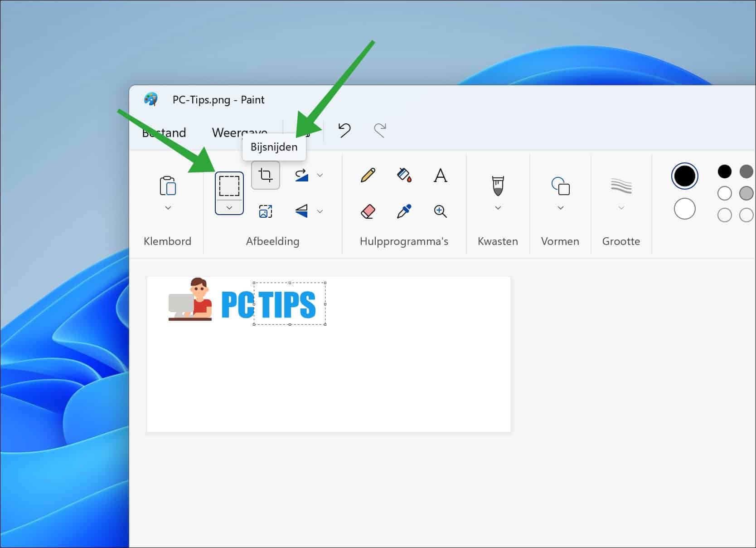Image resolution: width=756 pixels, height=548 pixels.
Task: Open the Kwasten (brushes) dropdown
Action: 497,208
